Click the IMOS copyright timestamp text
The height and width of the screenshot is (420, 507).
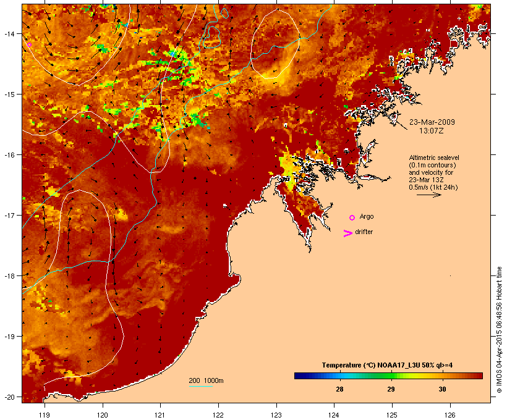(499, 330)
